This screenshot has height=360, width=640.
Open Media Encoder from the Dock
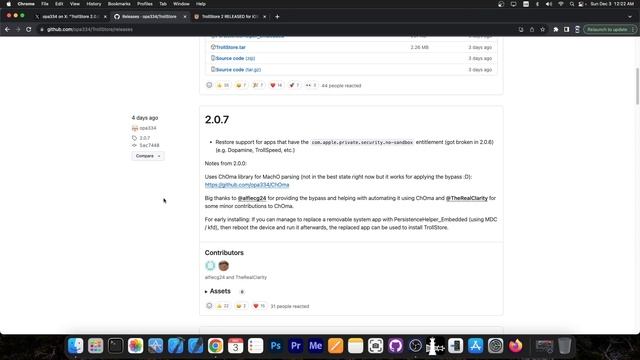[x=316, y=346]
